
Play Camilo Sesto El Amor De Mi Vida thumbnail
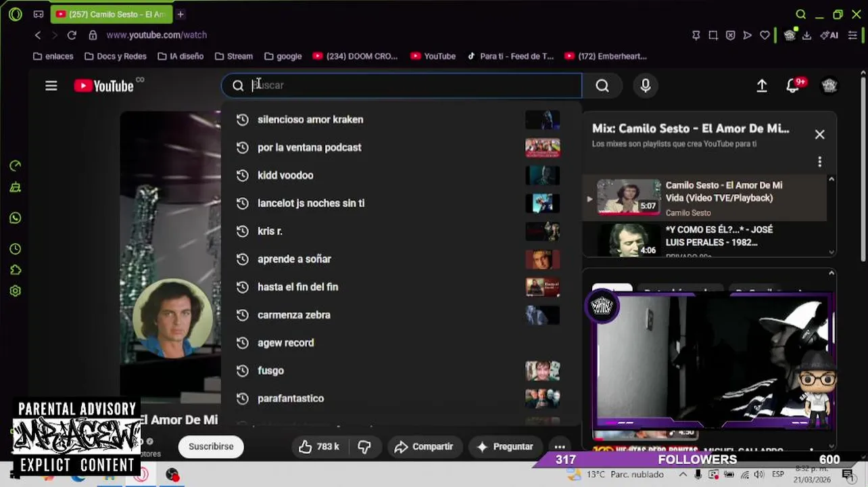coord(629,197)
